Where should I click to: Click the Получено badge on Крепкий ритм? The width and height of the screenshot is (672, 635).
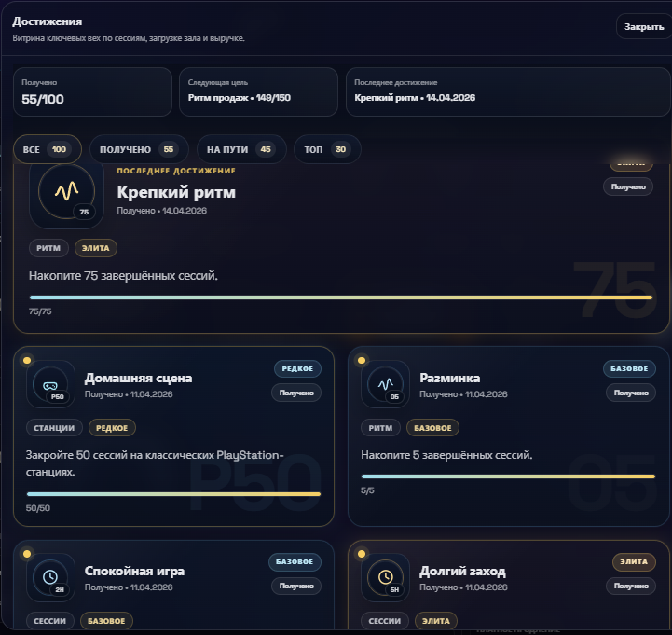[x=628, y=186]
